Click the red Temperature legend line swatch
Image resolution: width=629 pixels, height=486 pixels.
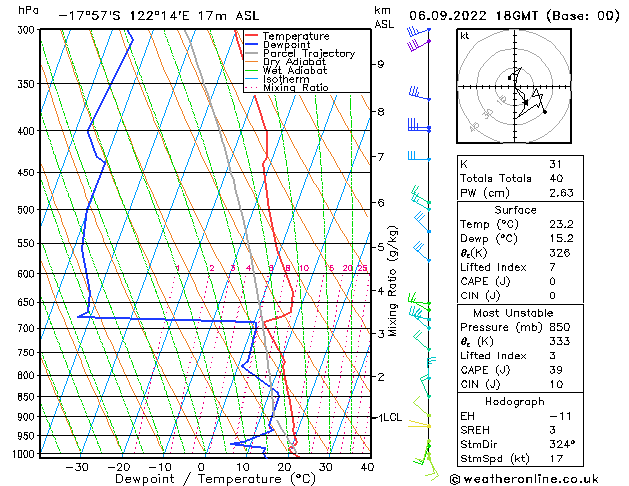point(252,36)
